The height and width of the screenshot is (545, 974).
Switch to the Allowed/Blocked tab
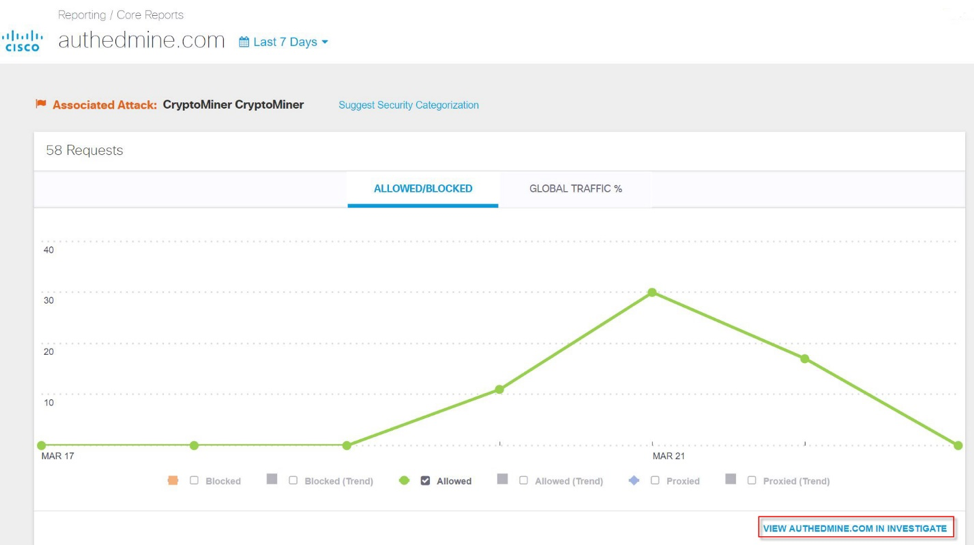pos(422,188)
